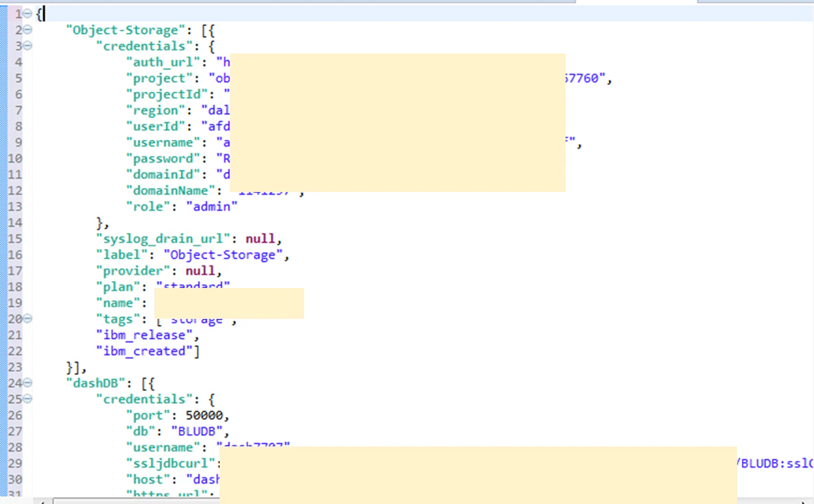Click the "db" key

[141, 431]
